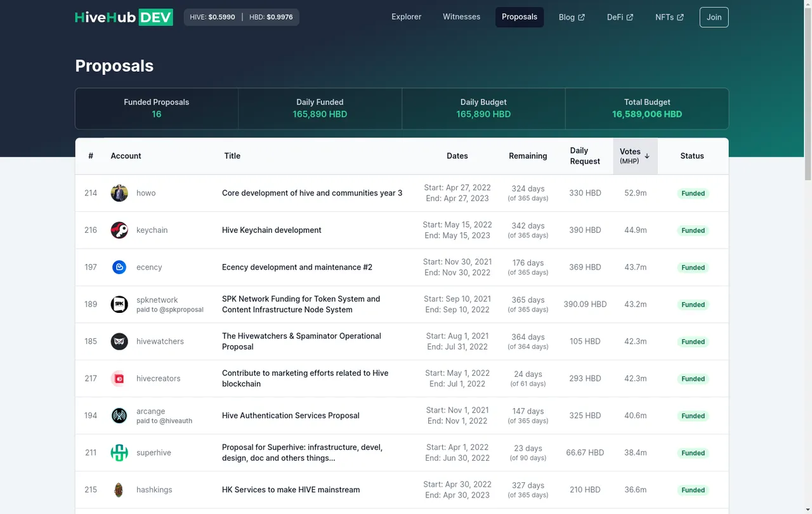Open superhive account avatar

(x=119, y=453)
